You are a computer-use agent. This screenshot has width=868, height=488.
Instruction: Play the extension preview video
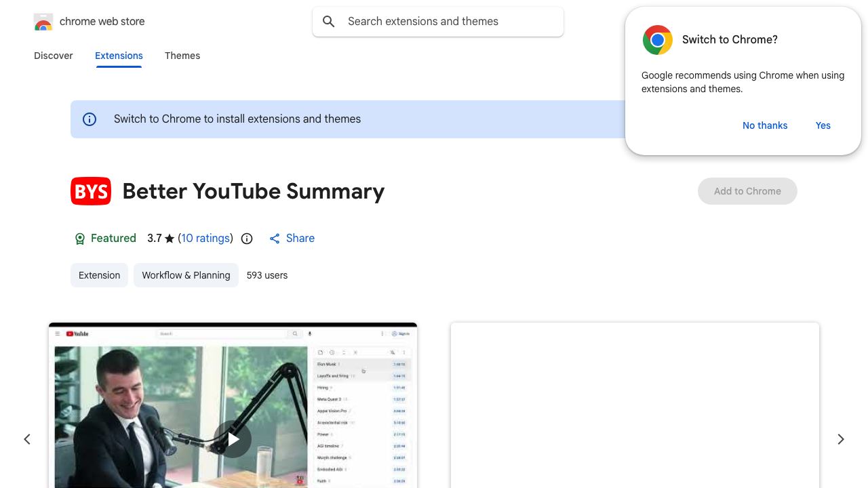click(233, 439)
